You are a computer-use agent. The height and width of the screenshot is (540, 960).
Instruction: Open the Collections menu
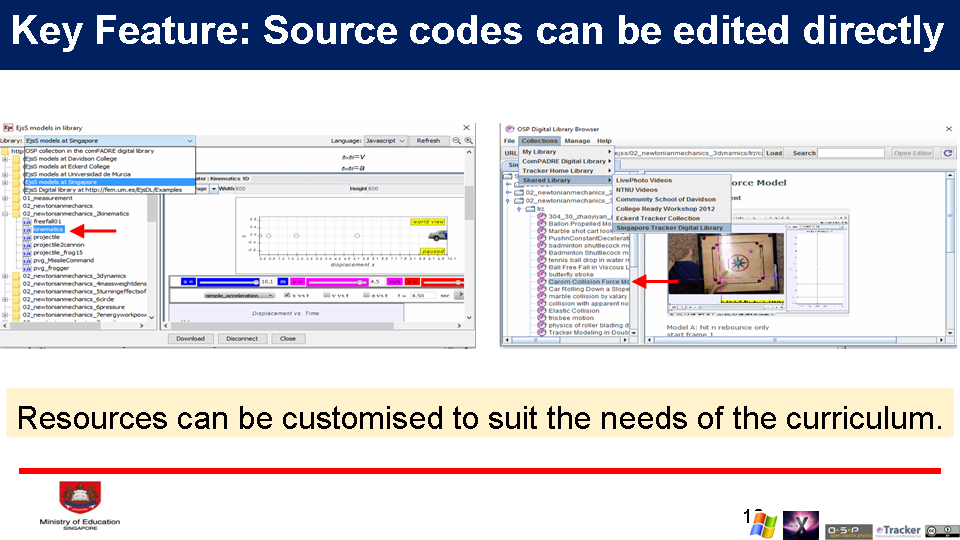coord(539,141)
